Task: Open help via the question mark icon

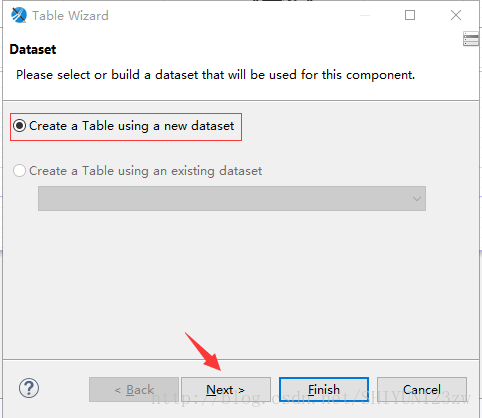Action: click(x=29, y=388)
